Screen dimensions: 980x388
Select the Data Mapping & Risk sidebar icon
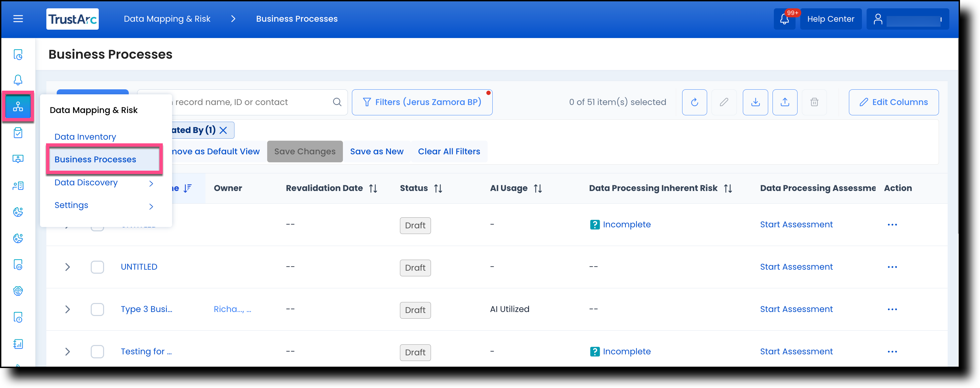tap(18, 106)
